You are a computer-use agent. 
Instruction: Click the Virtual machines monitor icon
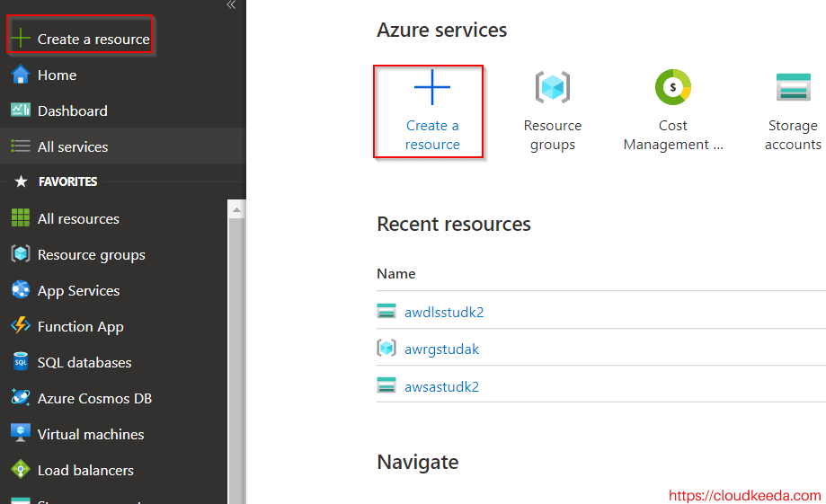[21, 433]
